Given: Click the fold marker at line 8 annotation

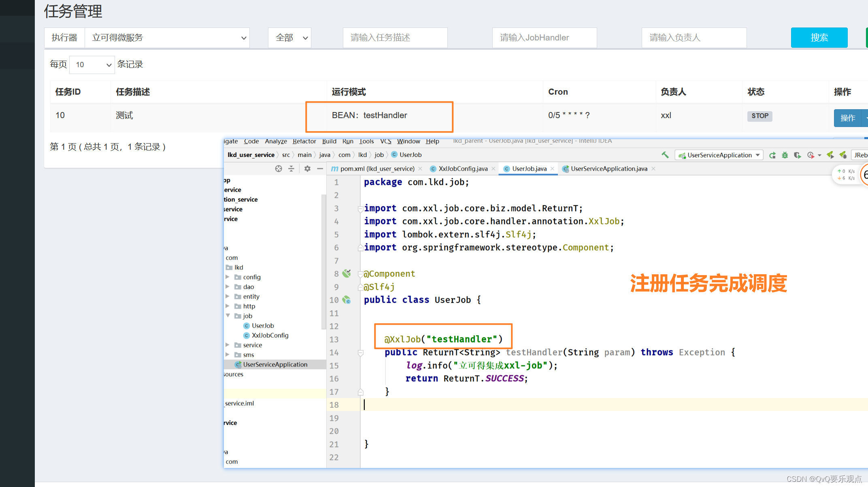Looking at the screenshot, I should (360, 274).
